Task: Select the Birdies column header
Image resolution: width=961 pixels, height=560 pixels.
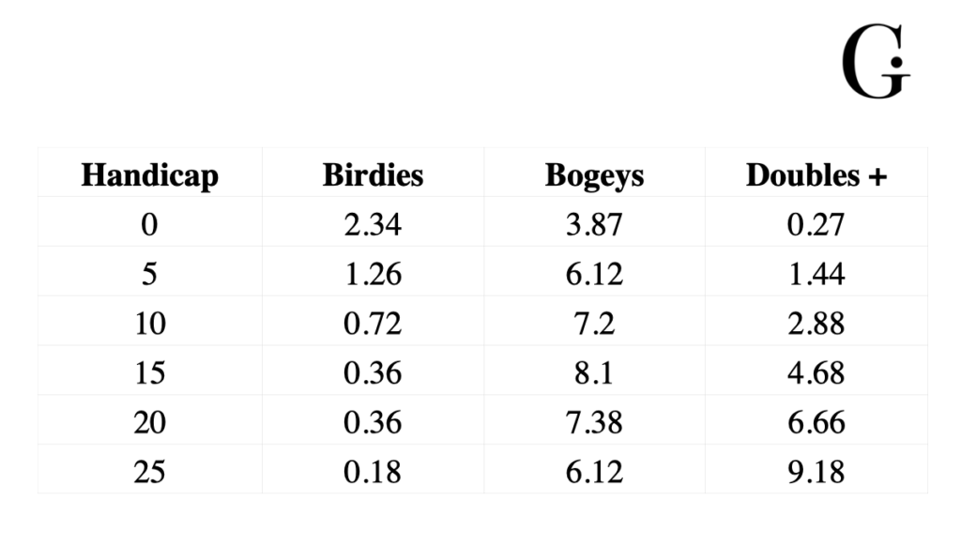Action: pos(373,175)
